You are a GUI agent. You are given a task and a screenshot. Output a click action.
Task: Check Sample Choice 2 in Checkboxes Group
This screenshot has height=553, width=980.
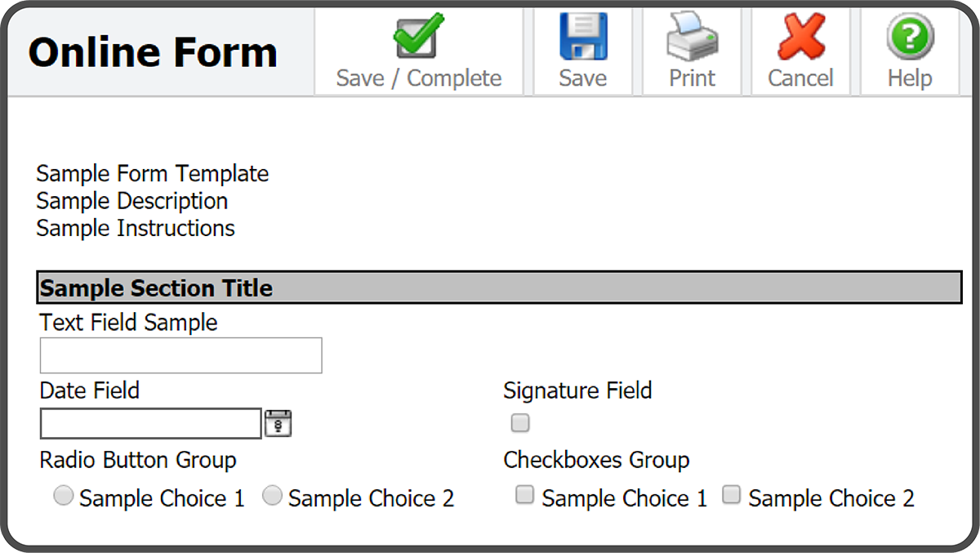(731, 494)
